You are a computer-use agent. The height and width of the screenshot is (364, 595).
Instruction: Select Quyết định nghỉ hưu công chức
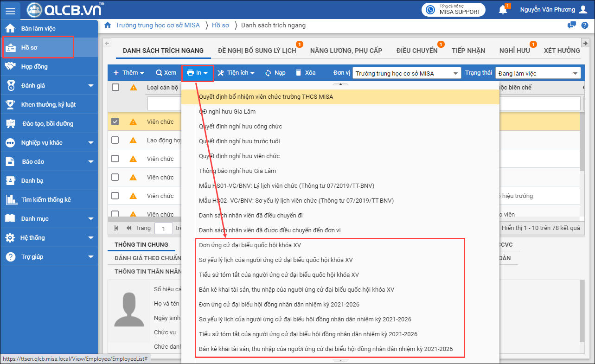240,126
